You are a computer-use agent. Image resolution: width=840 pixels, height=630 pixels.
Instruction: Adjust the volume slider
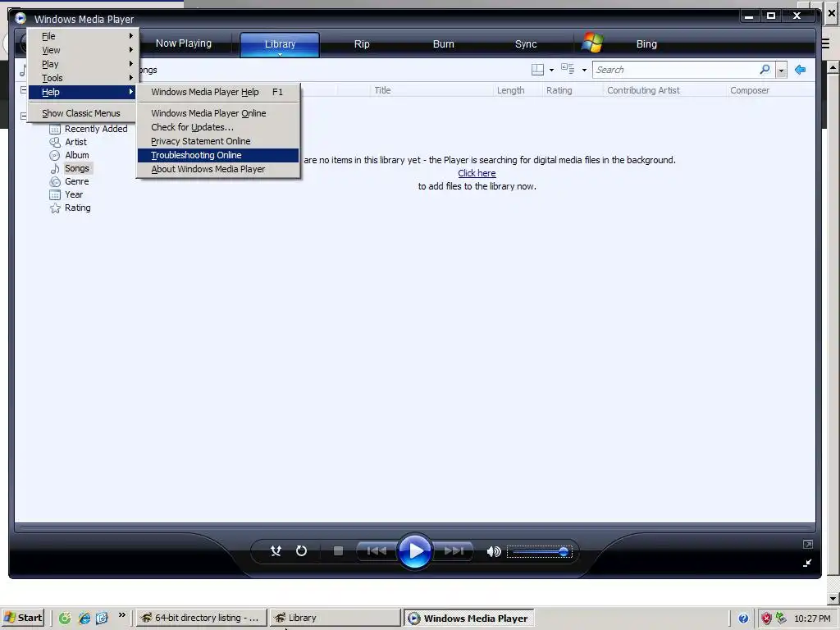(540, 552)
